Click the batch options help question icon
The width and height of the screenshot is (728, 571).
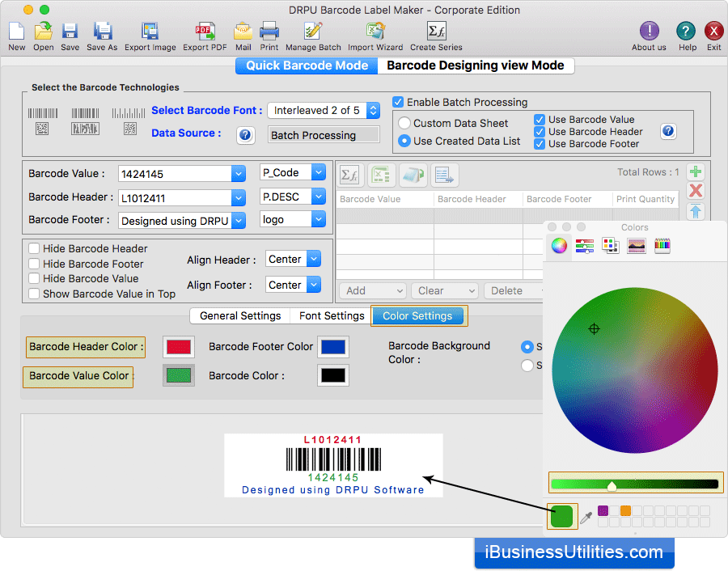click(667, 131)
